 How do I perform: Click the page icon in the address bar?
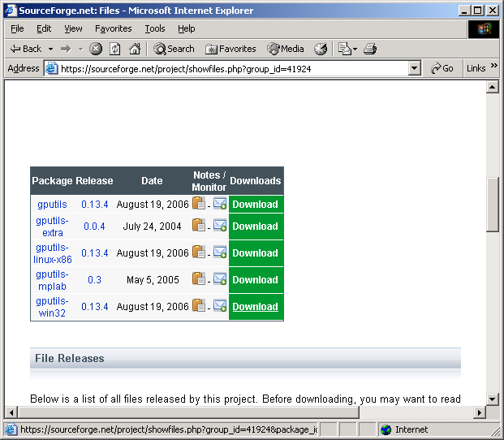(x=51, y=68)
